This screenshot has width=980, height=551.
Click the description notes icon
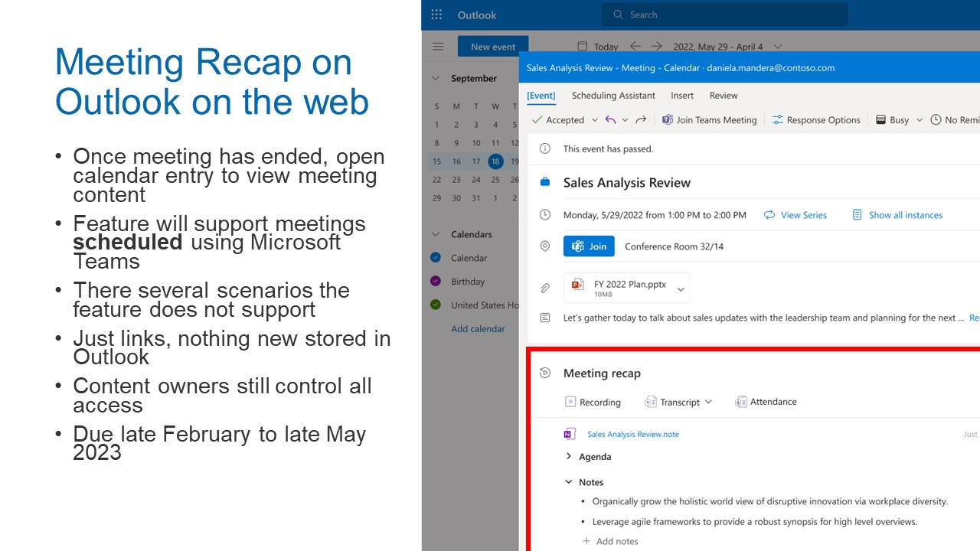tap(545, 318)
